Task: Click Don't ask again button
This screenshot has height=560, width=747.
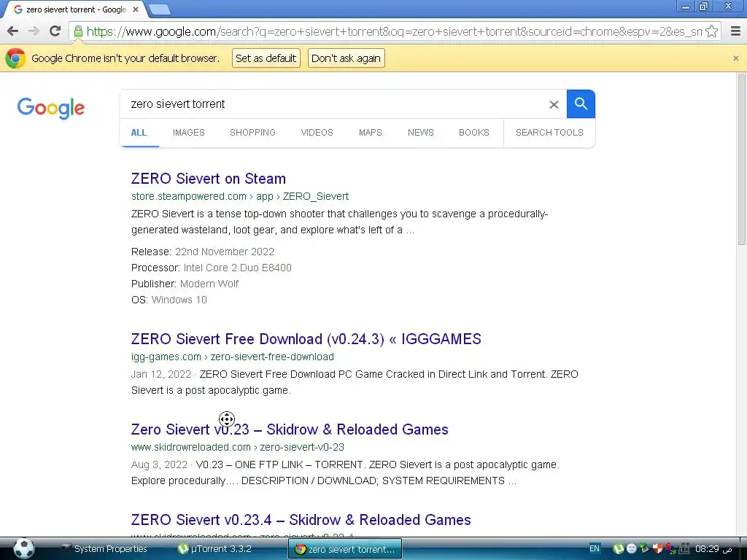Action: coord(346,58)
